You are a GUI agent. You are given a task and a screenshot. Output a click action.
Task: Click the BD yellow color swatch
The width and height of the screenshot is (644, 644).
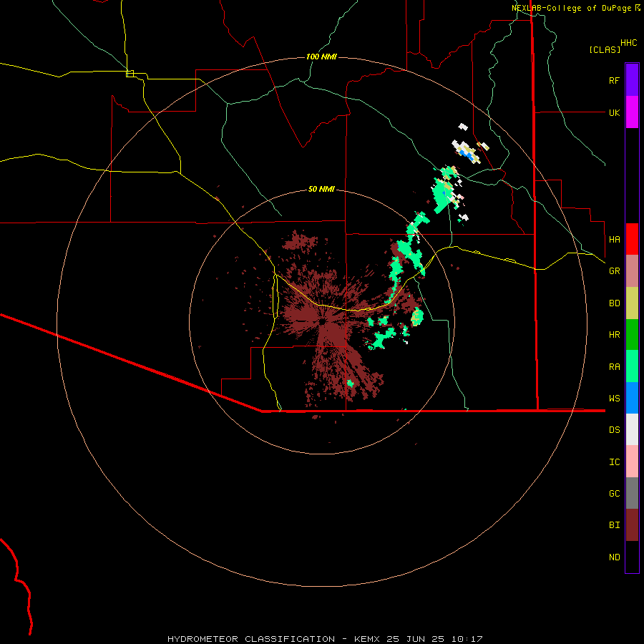click(632, 303)
